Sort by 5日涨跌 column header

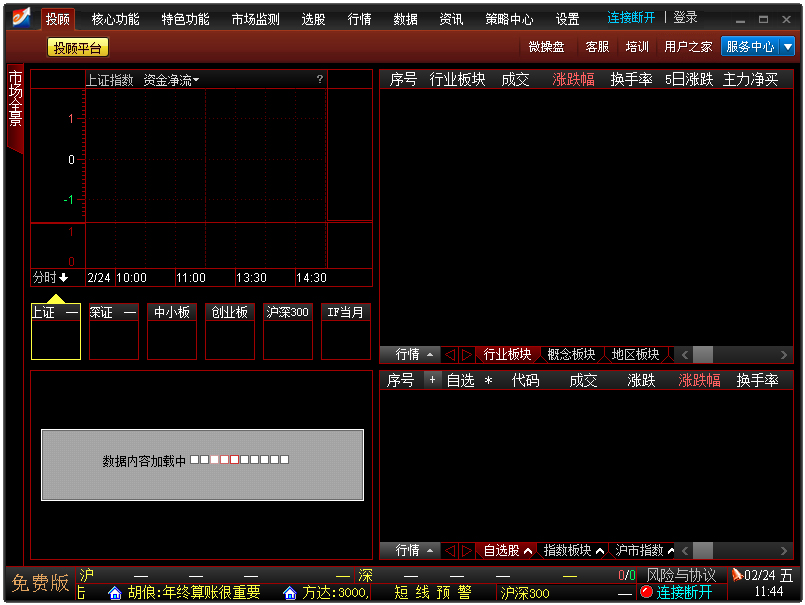pyautogui.click(x=689, y=80)
